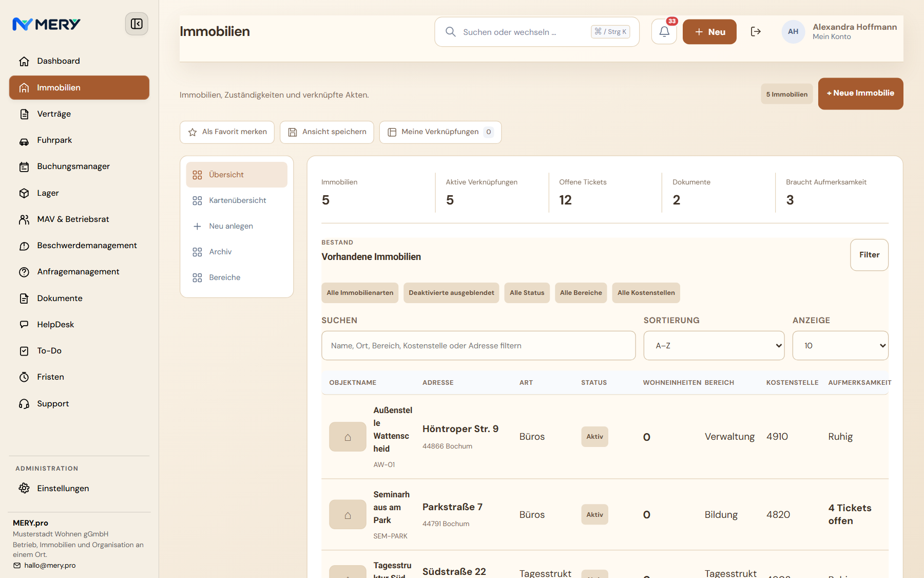924x578 pixels.
Task: Click the To-Do checkbox icon
Action: click(x=24, y=351)
